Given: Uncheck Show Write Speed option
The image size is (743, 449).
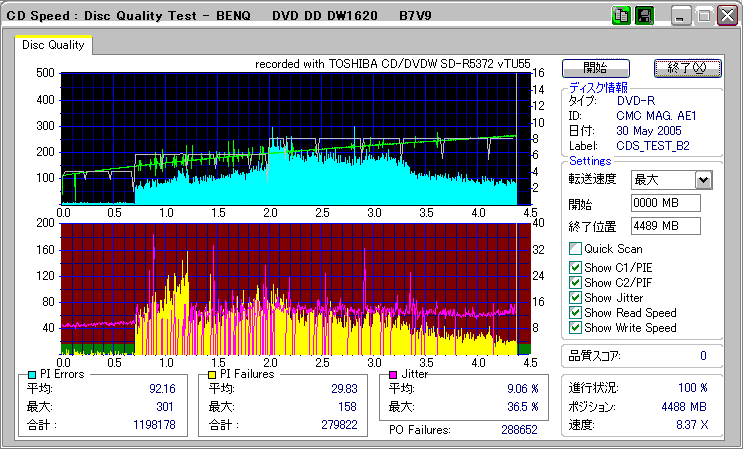Looking at the screenshot, I should point(575,328).
